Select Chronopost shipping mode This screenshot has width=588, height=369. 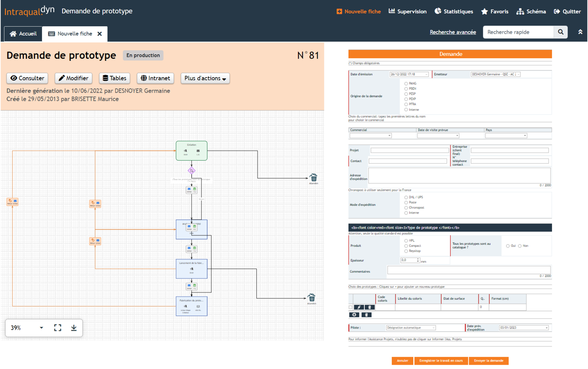pyautogui.click(x=406, y=208)
